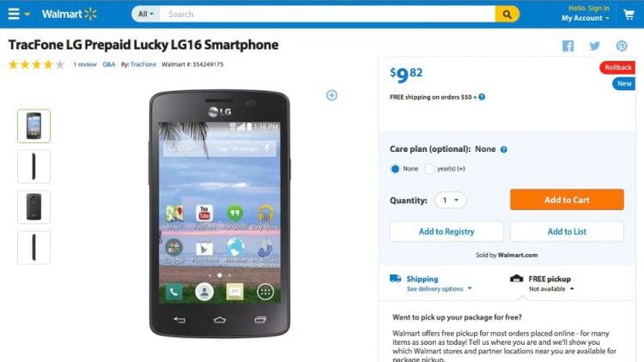Share product on Twitter

pos(595,46)
